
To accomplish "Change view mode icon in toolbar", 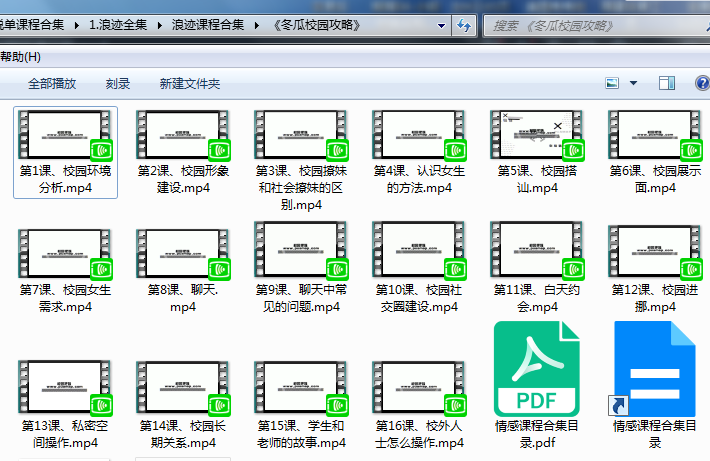I will point(612,83).
